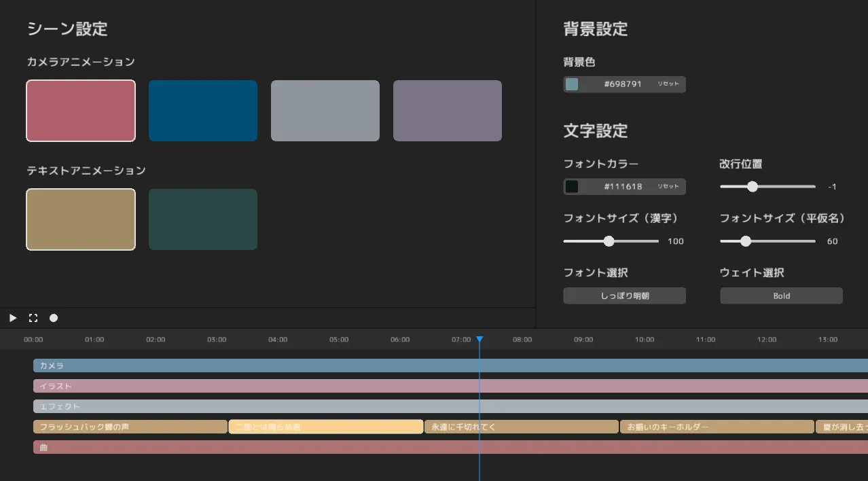Select the pink camera animation thumbnail

pyautogui.click(x=81, y=111)
